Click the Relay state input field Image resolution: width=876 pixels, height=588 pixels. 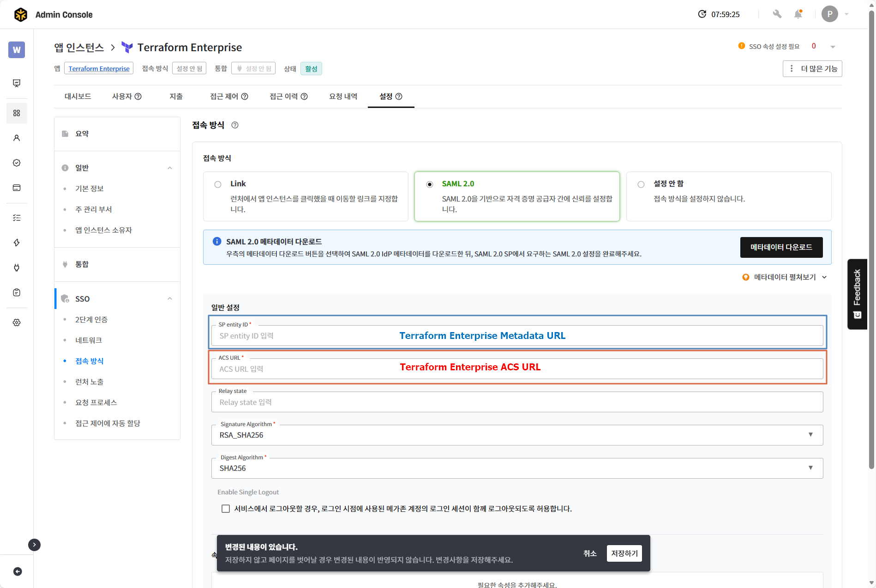coord(517,402)
